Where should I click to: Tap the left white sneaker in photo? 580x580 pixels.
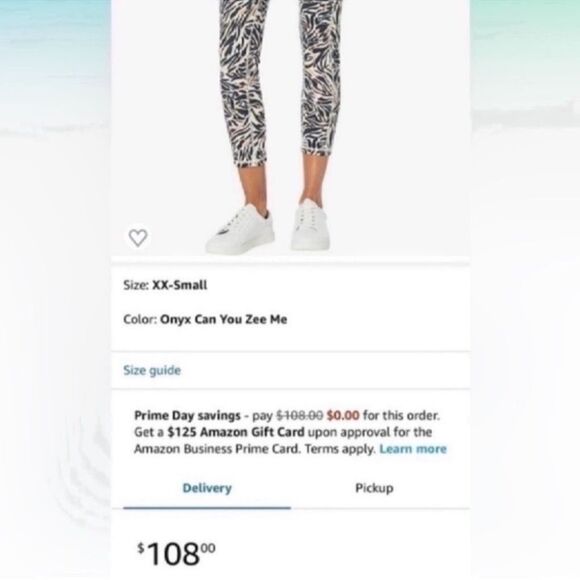coord(240,229)
